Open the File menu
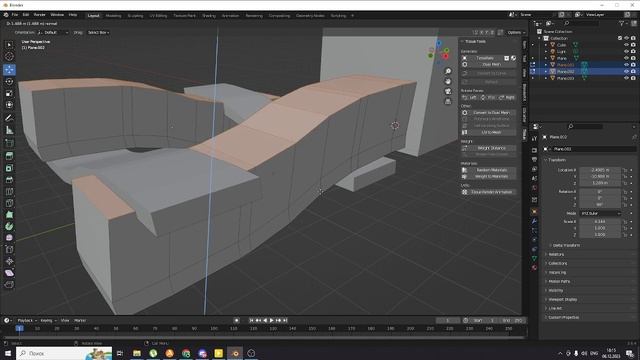 pos(15,15)
